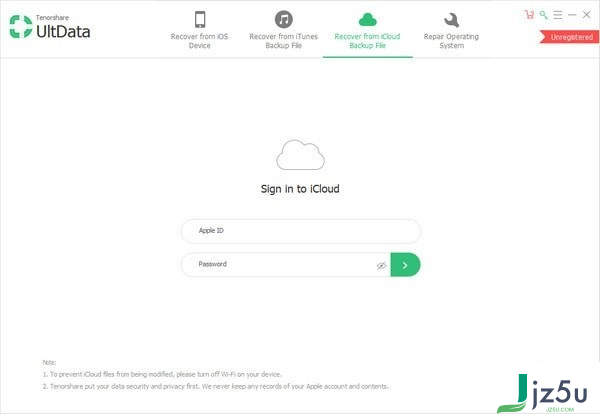Click the green arrow sign-in button
600x414 pixels.
pyautogui.click(x=405, y=265)
